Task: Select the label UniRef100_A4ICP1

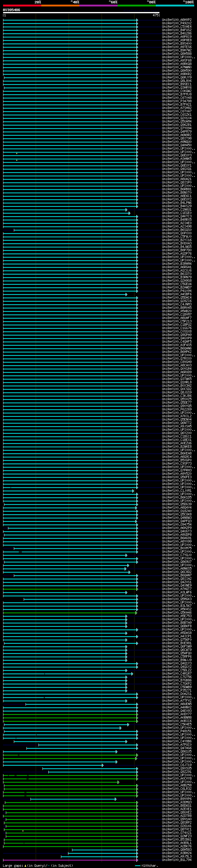Action: click(x=177, y=636)
